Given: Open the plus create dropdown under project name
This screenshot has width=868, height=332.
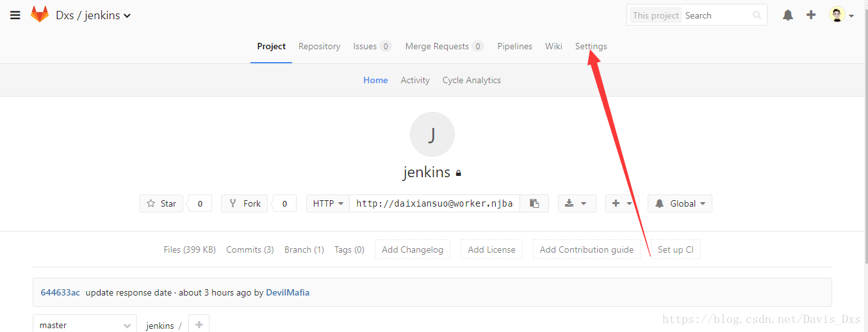Looking at the screenshot, I should click(x=622, y=203).
